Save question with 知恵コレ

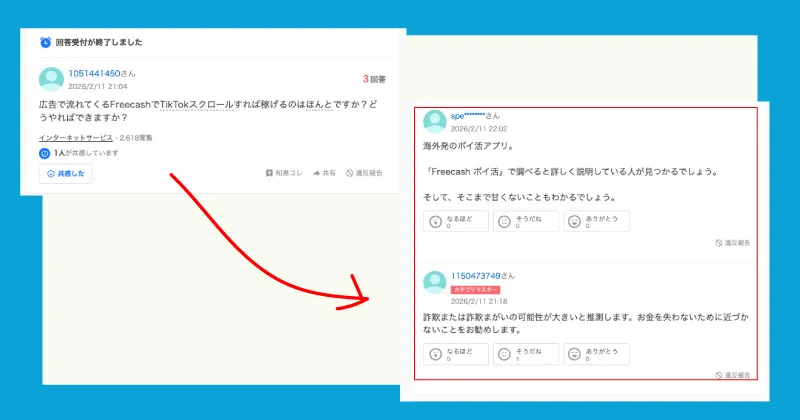(x=284, y=173)
